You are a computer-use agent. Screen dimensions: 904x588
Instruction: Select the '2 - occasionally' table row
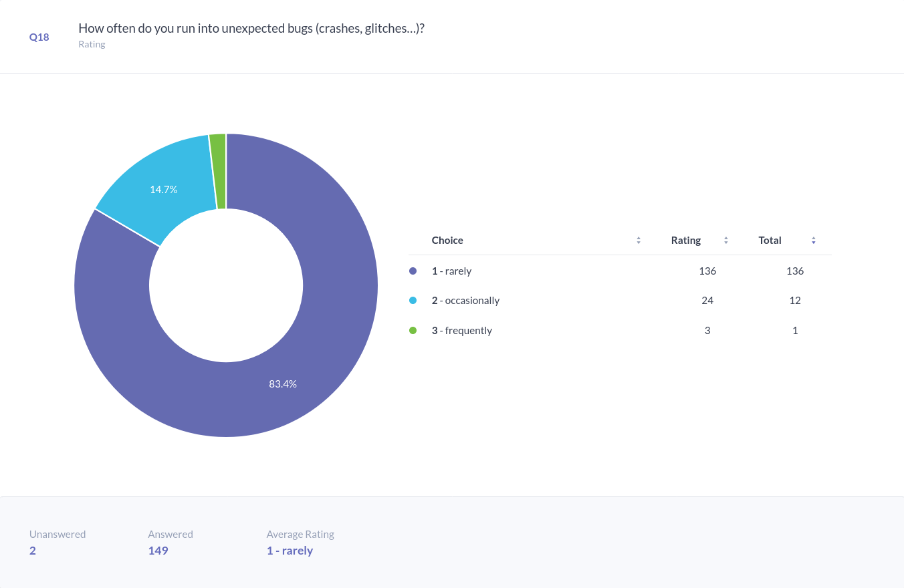tap(465, 301)
